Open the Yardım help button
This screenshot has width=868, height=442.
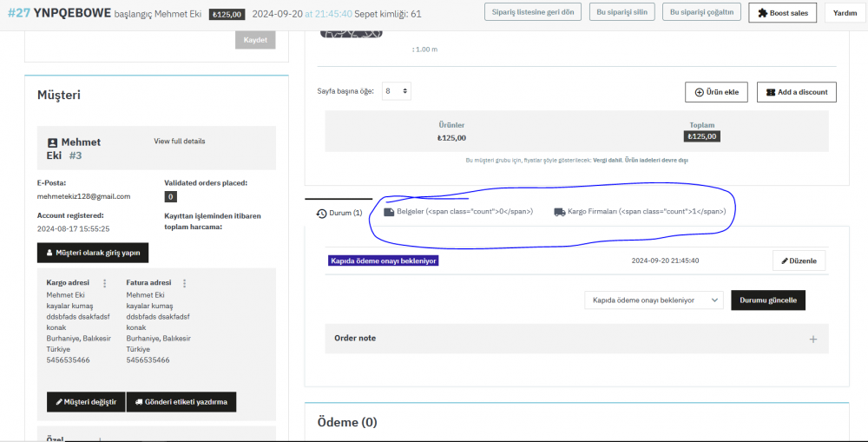pyautogui.click(x=845, y=13)
